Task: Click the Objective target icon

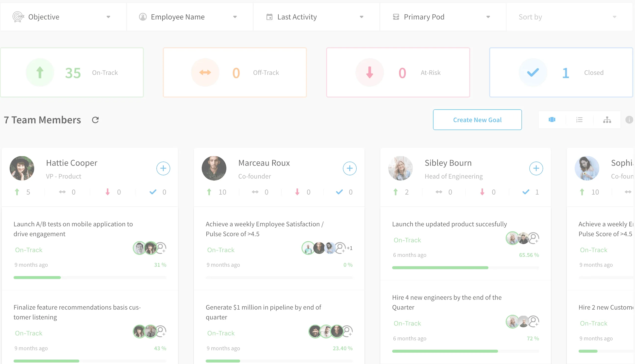Action: (18, 17)
